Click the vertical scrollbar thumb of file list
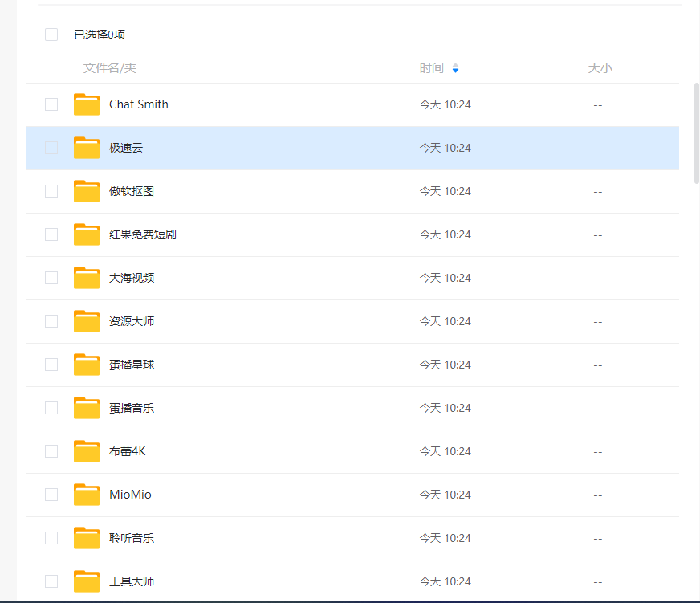The width and height of the screenshot is (700, 603). tap(697, 133)
